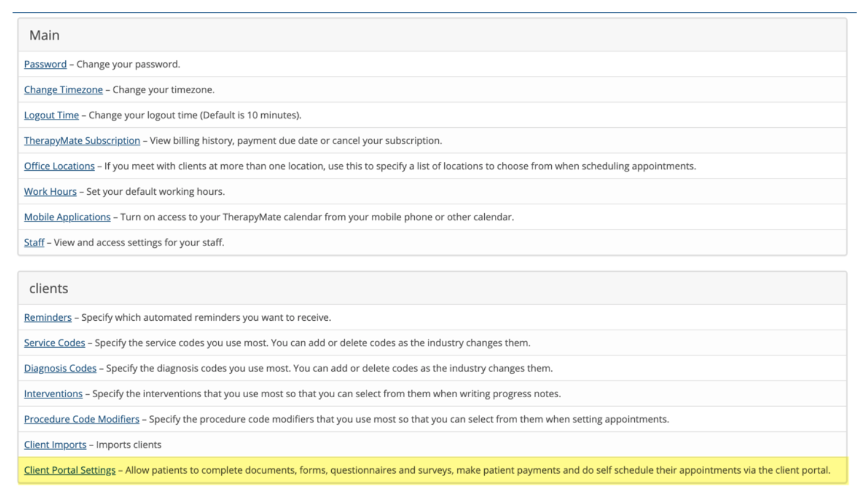
Task: Click the 'If you meet with clients at more than one location' text
Action: point(401,165)
